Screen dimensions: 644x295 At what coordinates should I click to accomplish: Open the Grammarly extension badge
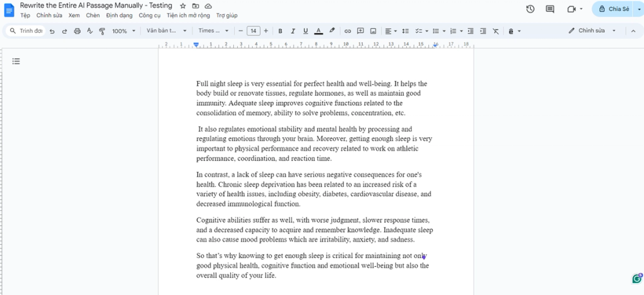(637, 279)
